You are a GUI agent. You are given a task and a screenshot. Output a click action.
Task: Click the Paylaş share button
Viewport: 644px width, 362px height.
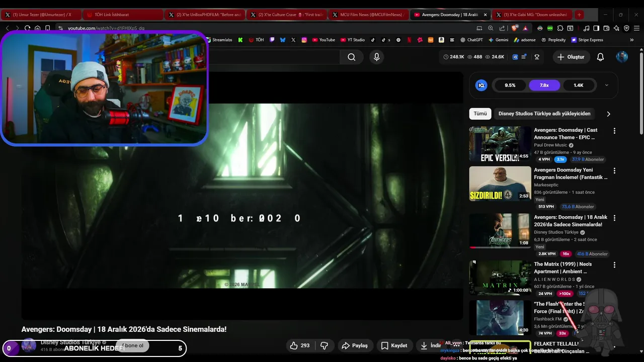[x=355, y=345]
